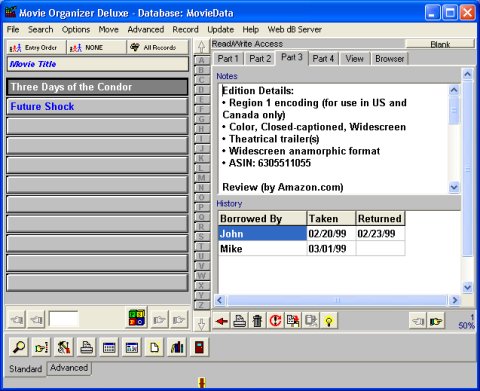Go to next list page hand icon
The width and height of the screenshot is (480, 391).
pos(159,320)
